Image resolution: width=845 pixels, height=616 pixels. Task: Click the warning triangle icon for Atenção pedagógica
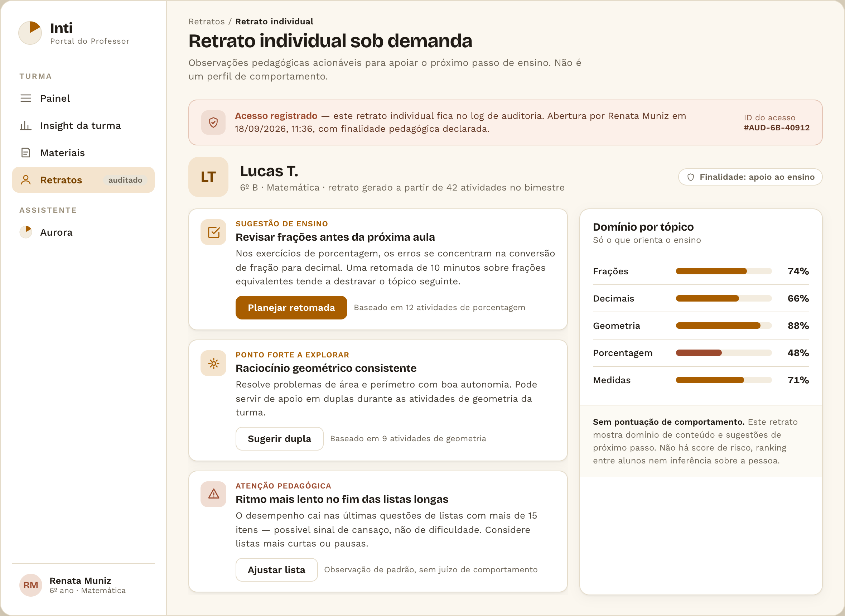[214, 495]
